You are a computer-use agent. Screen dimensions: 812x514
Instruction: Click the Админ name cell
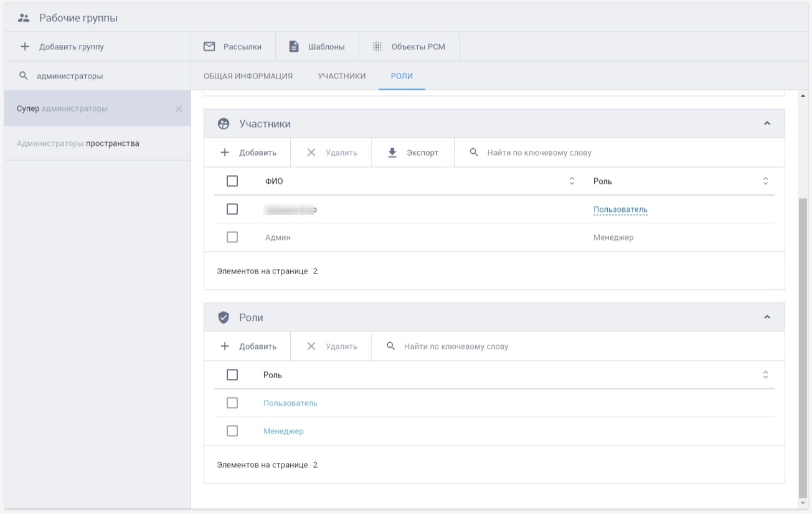(278, 237)
